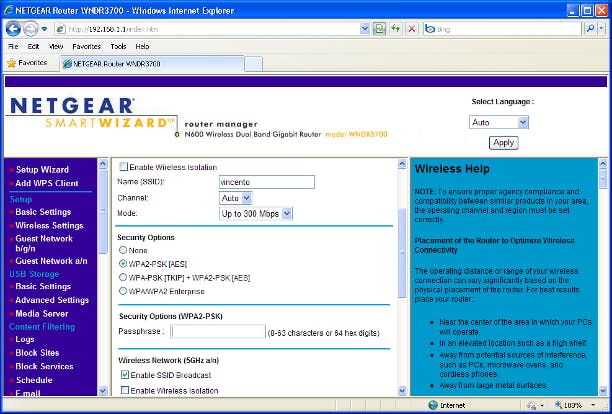Viewport: 612px width, 414px height.
Task: Click the Internet zone globe icon
Action: (433, 405)
